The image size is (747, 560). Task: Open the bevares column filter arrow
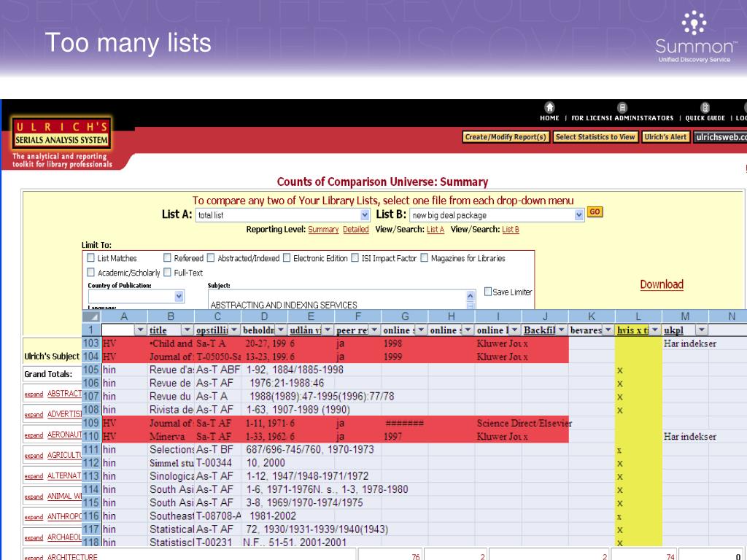[608, 330]
